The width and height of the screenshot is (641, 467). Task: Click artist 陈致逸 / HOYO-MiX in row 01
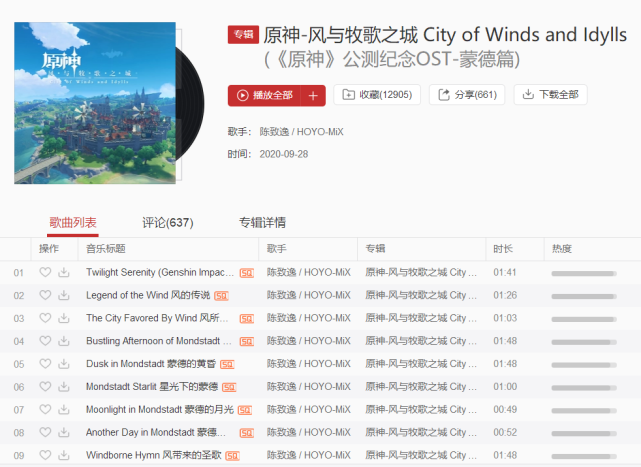[x=309, y=272]
